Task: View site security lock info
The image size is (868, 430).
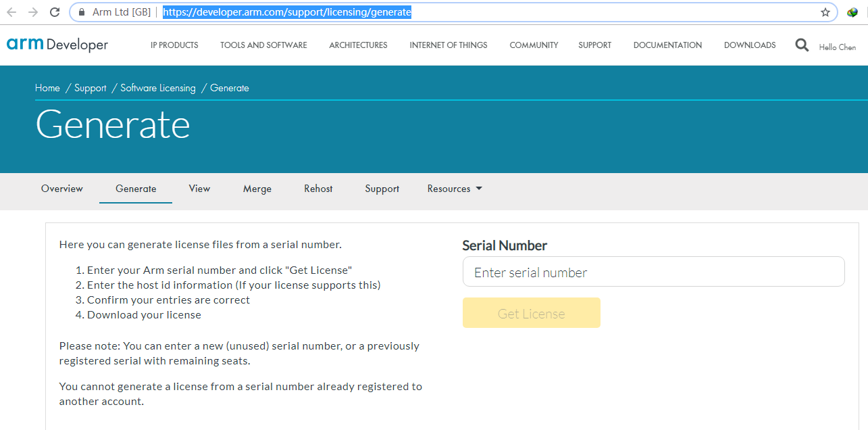Action: click(82, 12)
